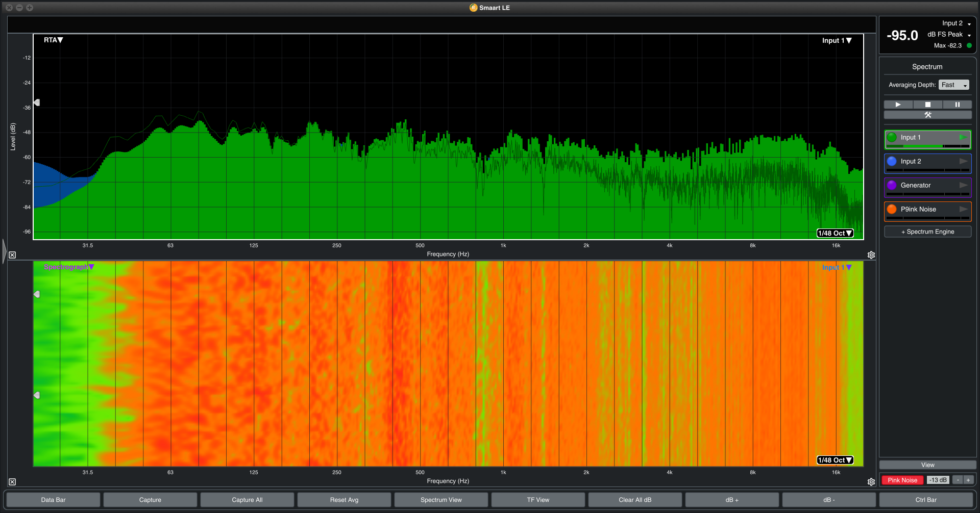The width and height of the screenshot is (980, 513).
Task: Click the RTA level threshold handle
Action: tap(37, 102)
